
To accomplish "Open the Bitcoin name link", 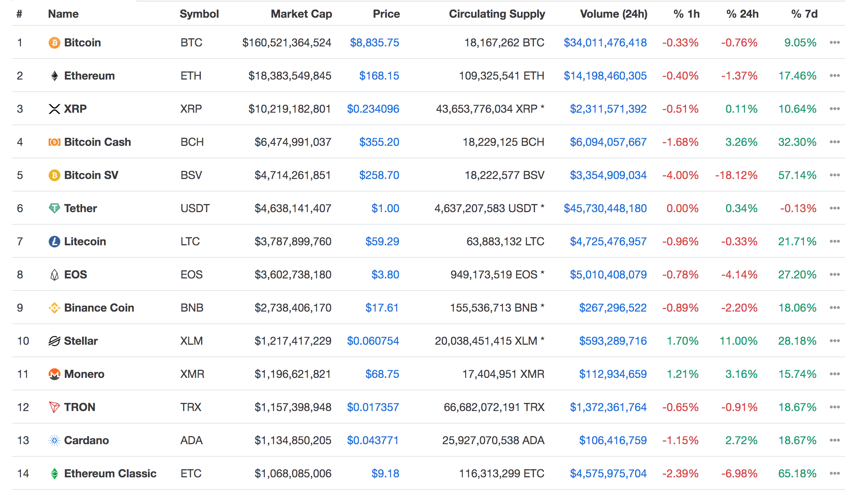I will tap(83, 43).
